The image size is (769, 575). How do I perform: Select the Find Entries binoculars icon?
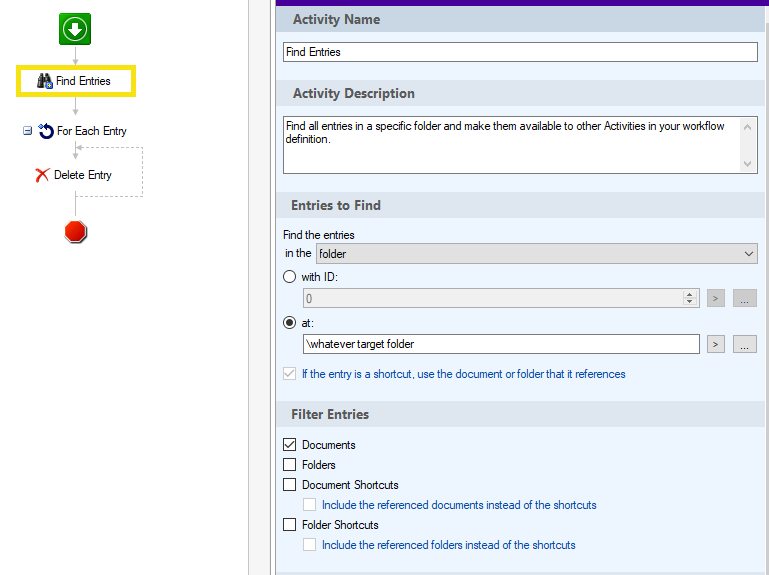[x=45, y=81]
